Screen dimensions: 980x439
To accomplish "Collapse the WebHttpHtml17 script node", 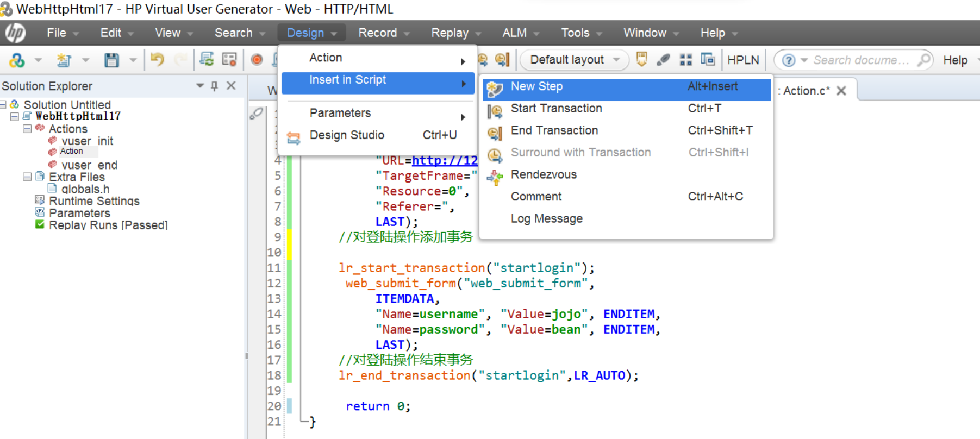I will pos(15,116).
